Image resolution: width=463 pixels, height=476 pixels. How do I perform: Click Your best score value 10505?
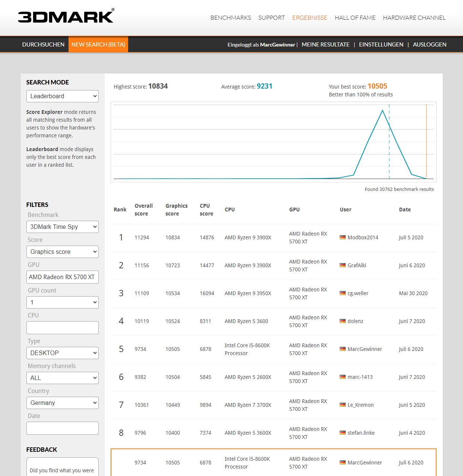tap(377, 86)
